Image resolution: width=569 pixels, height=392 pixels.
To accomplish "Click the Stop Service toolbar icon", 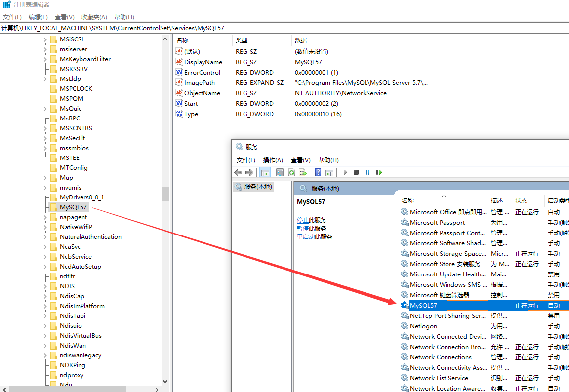I will 356,172.
